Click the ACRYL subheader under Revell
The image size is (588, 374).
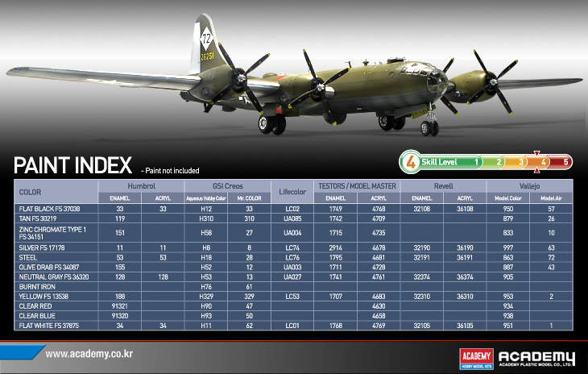click(x=465, y=198)
